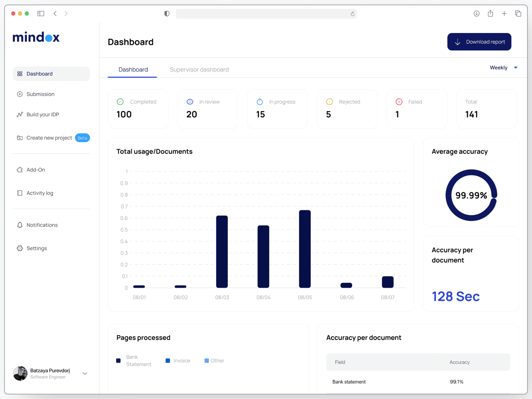Viewport: 532px width, 399px height.
Task: Toggle the browser sidebar panel icon
Action: [41, 14]
